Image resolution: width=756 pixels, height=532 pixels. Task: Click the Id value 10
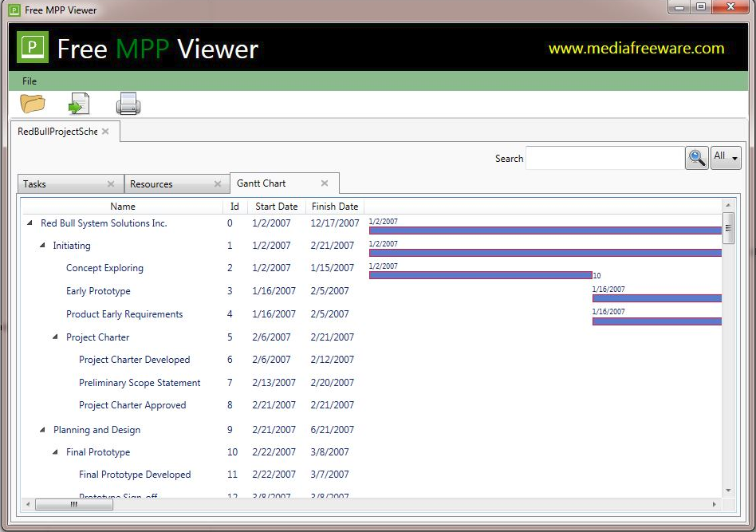(x=232, y=452)
